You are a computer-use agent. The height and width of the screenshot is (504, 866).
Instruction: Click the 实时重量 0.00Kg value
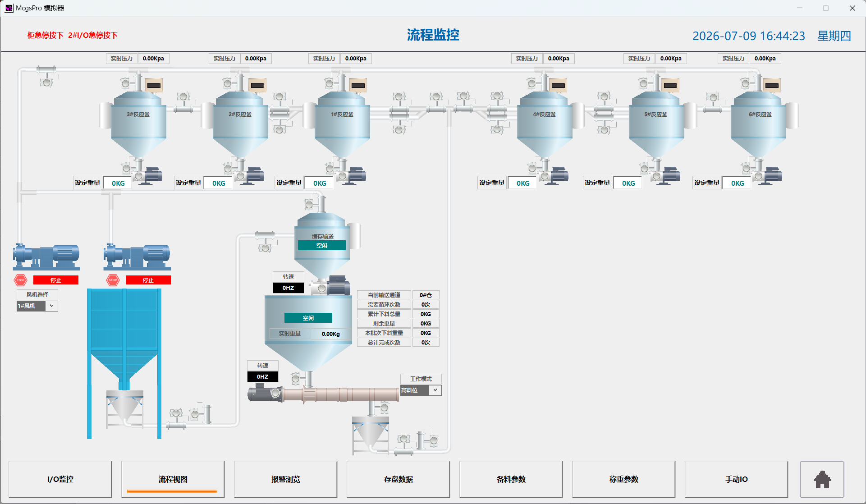coord(331,334)
